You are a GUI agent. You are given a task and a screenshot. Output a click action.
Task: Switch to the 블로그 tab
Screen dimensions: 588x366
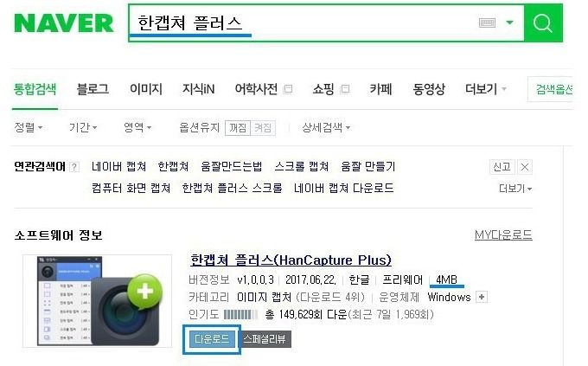(x=93, y=89)
